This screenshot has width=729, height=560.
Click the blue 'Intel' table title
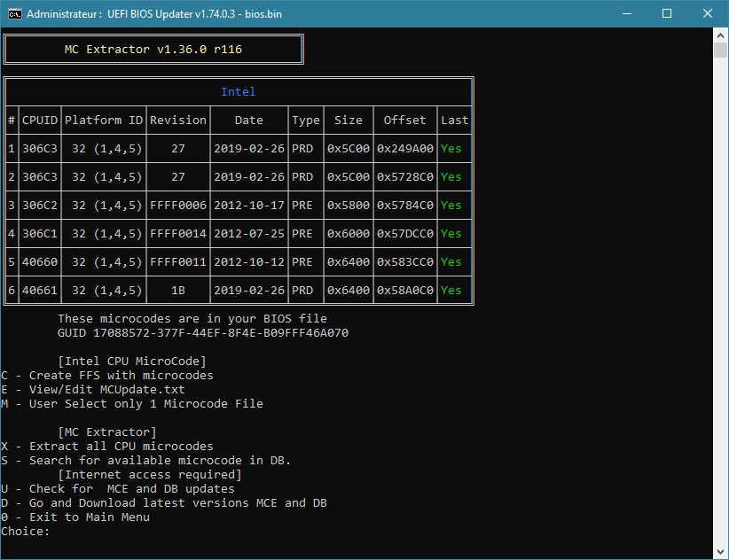(238, 92)
